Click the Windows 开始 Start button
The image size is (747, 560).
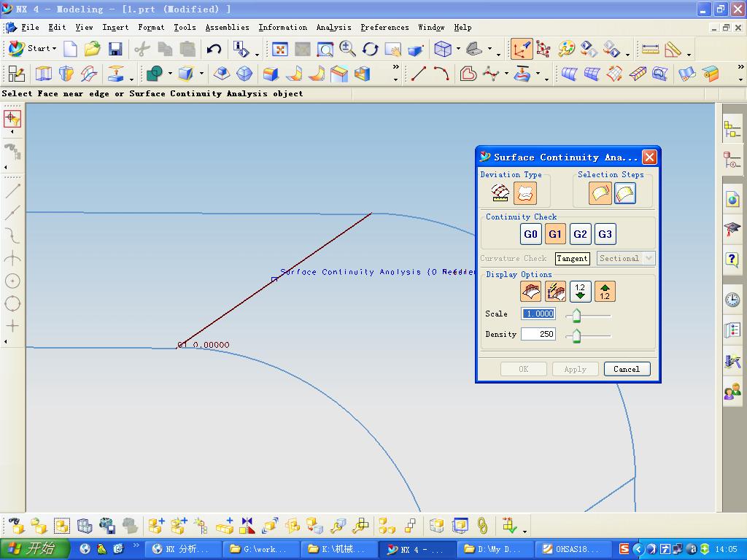[x=35, y=548]
